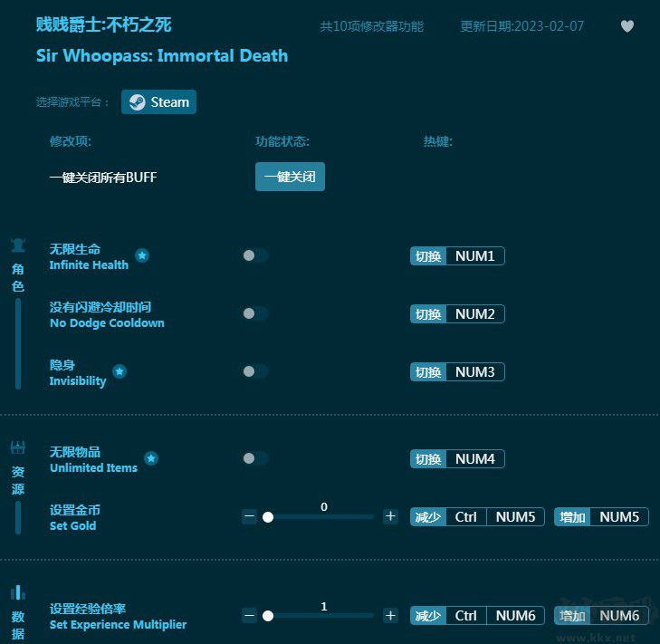Increase Experience Multiplier with plus button
This screenshot has height=644, width=660.
click(x=390, y=616)
